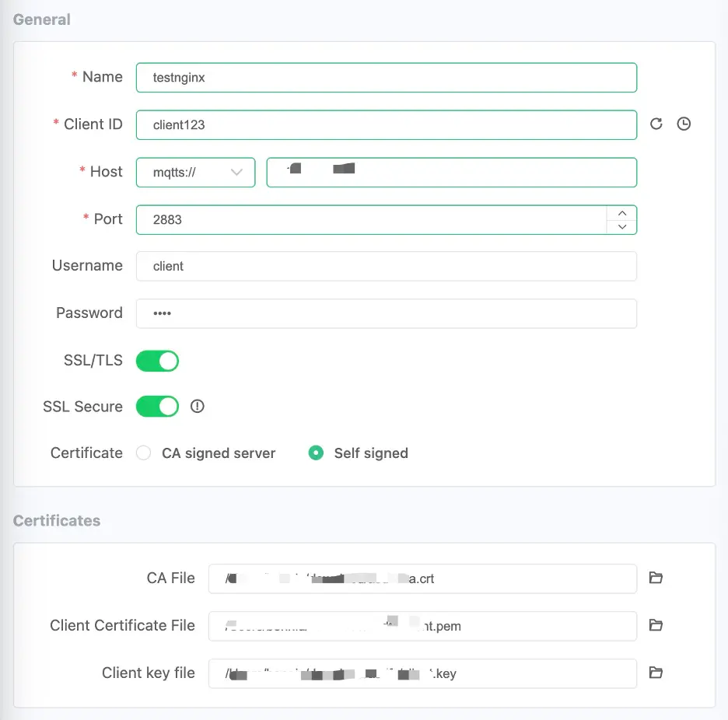Image resolution: width=728 pixels, height=720 pixels.
Task: Select CA signed server certificate option
Action: pos(144,453)
